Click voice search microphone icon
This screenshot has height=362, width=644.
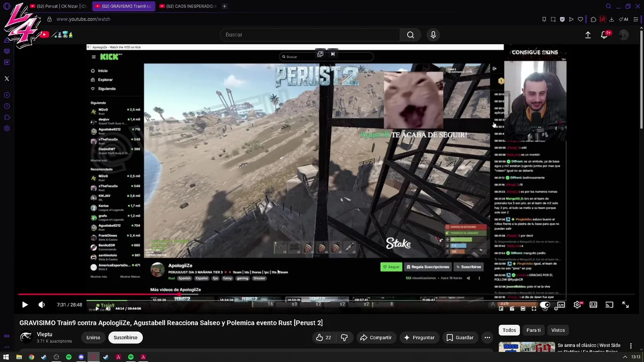tap(433, 35)
